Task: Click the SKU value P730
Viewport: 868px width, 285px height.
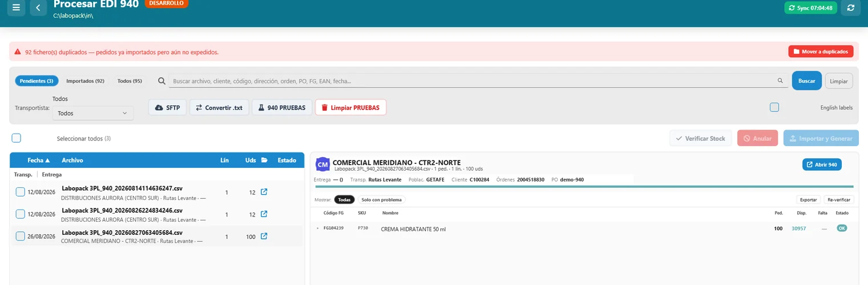Action: (363, 228)
